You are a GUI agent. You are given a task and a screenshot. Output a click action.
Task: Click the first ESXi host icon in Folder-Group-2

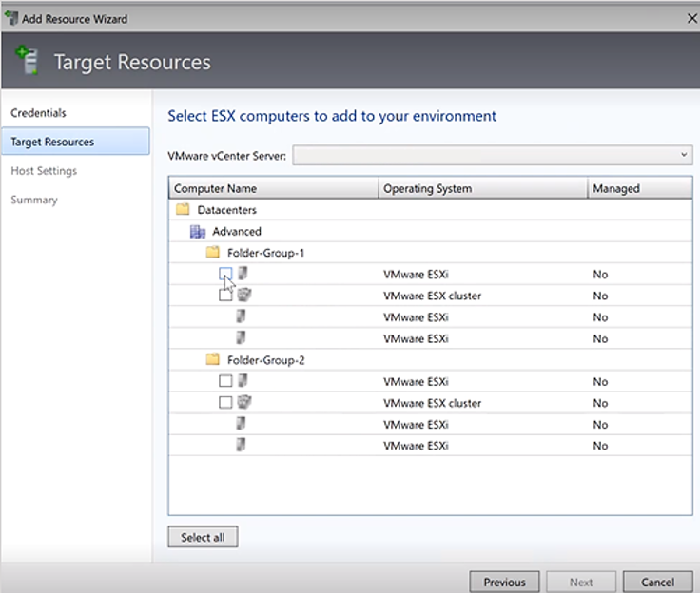click(243, 381)
